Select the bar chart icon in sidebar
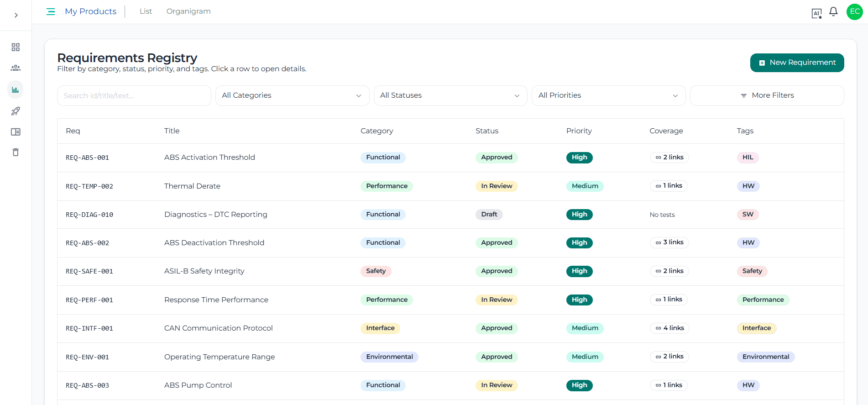The width and height of the screenshot is (868, 405). pos(16,89)
